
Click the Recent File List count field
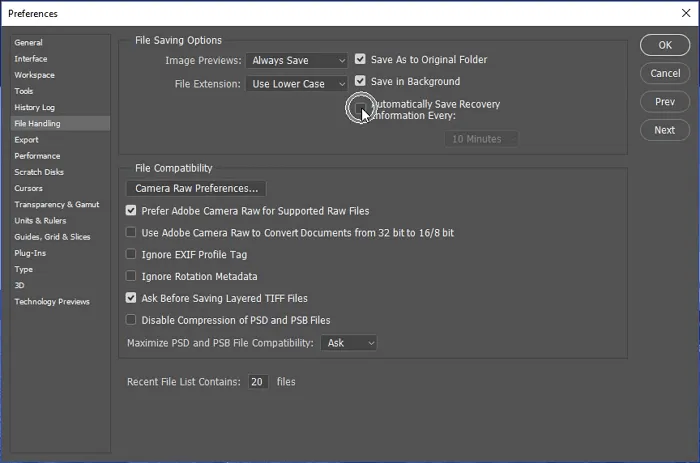click(258, 382)
